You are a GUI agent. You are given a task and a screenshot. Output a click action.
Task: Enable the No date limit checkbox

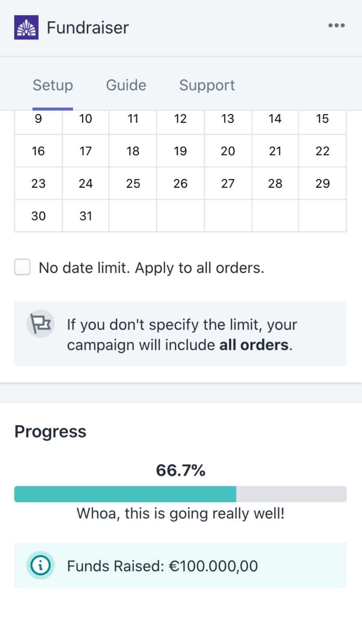(22, 267)
